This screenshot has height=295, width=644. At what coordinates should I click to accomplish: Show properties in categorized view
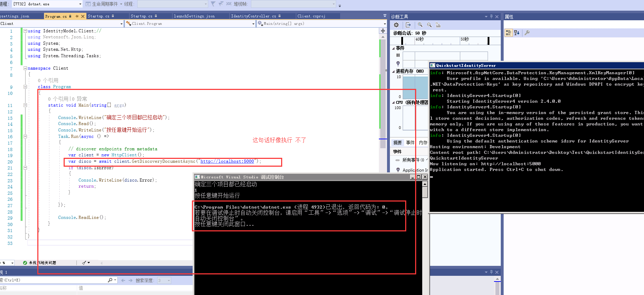click(x=509, y=33)
